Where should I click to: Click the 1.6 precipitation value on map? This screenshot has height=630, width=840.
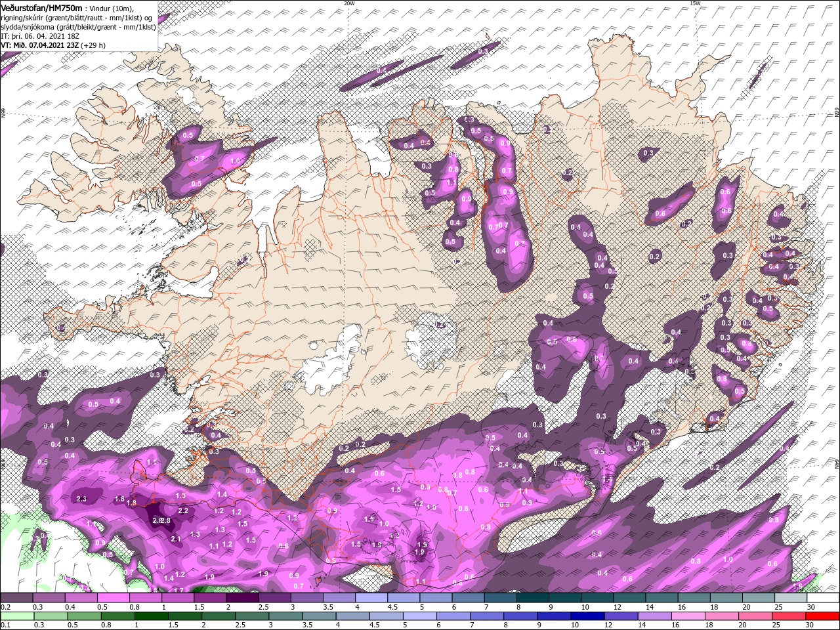(798, 586)
